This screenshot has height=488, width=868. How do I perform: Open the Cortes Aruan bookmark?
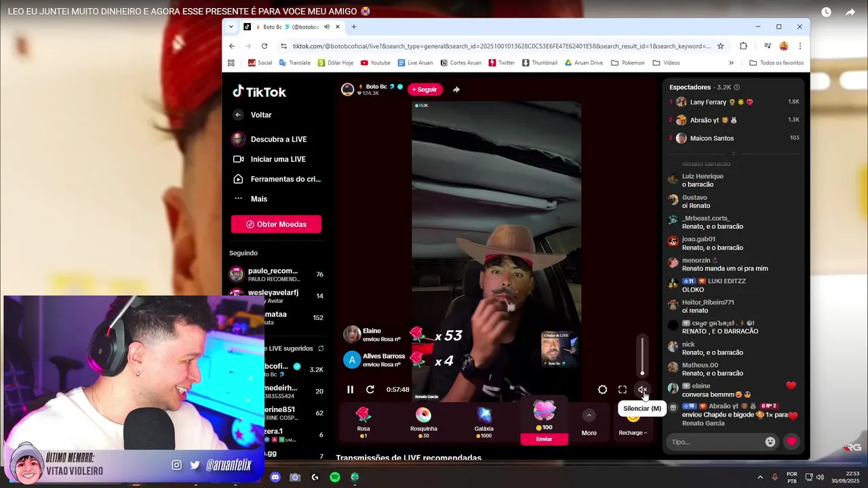coord(460,63)
